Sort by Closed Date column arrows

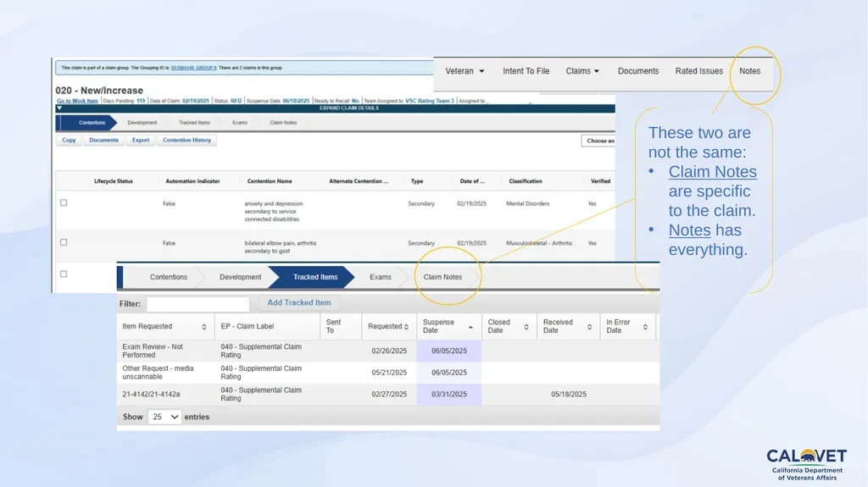pos(526,327)
